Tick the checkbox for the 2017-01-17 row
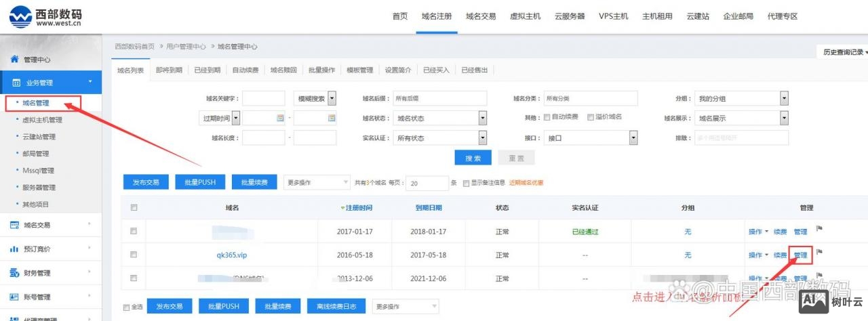Screen dimensions: 868x321 [x=134, y=231]
